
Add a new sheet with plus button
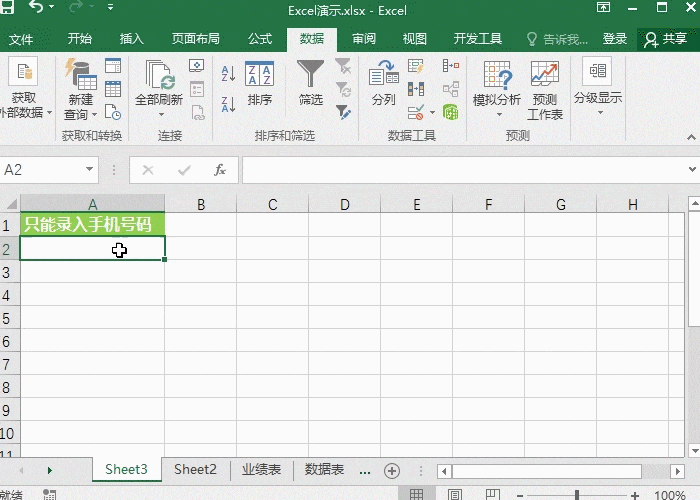(392, 471)
